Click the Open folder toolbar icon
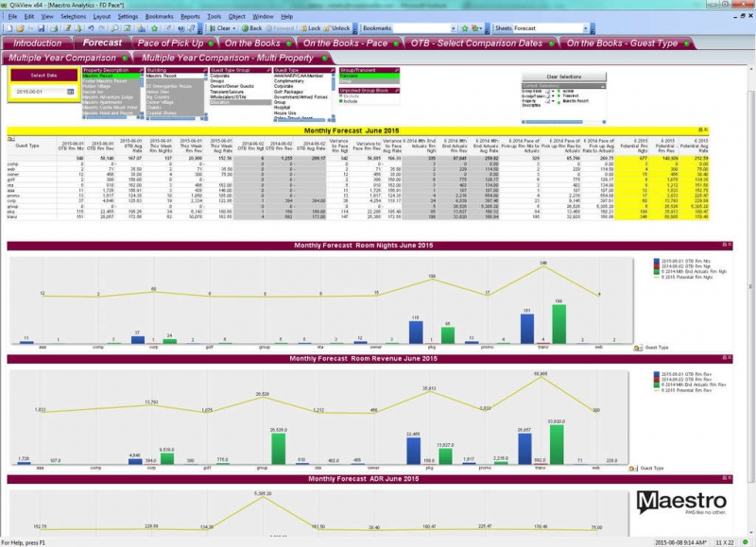756x547 pixels. coord(20,28)
